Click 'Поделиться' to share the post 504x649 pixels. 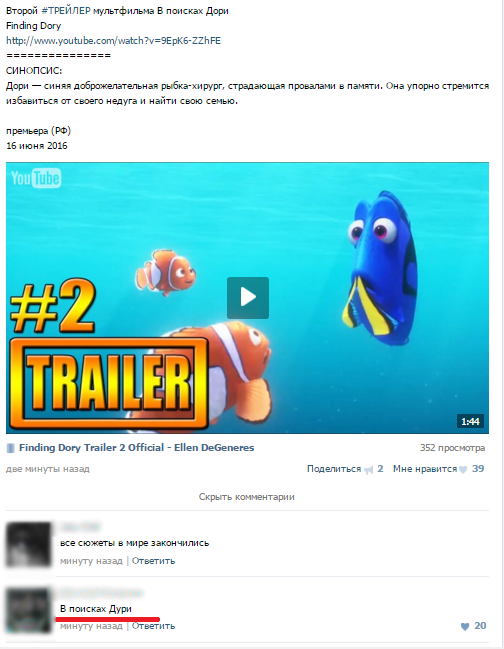334,469
